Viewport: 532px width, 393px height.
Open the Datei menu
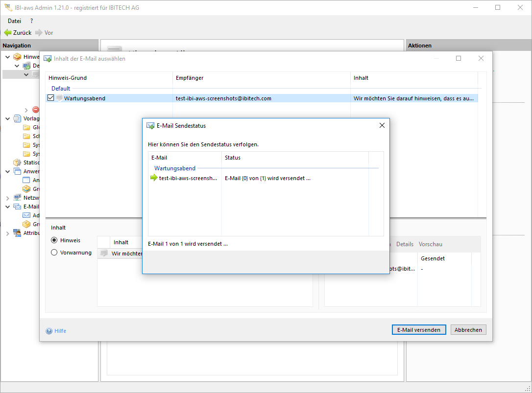coord(14,21)
